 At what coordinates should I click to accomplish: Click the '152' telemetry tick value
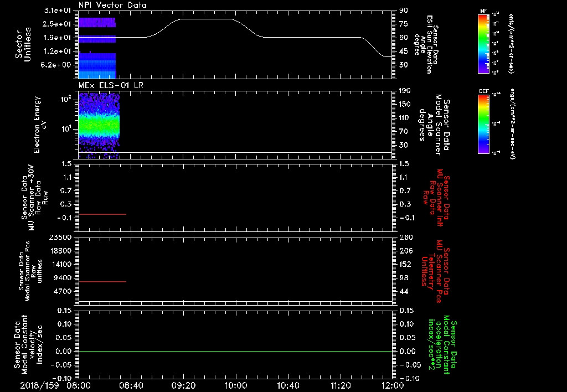pyautogui.click(x=406, y=264)
